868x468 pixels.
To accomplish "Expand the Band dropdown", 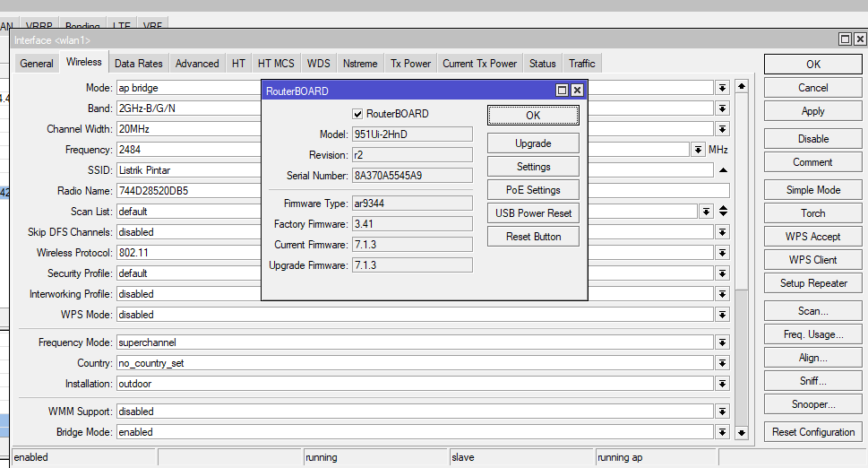I will coord(722,108).
